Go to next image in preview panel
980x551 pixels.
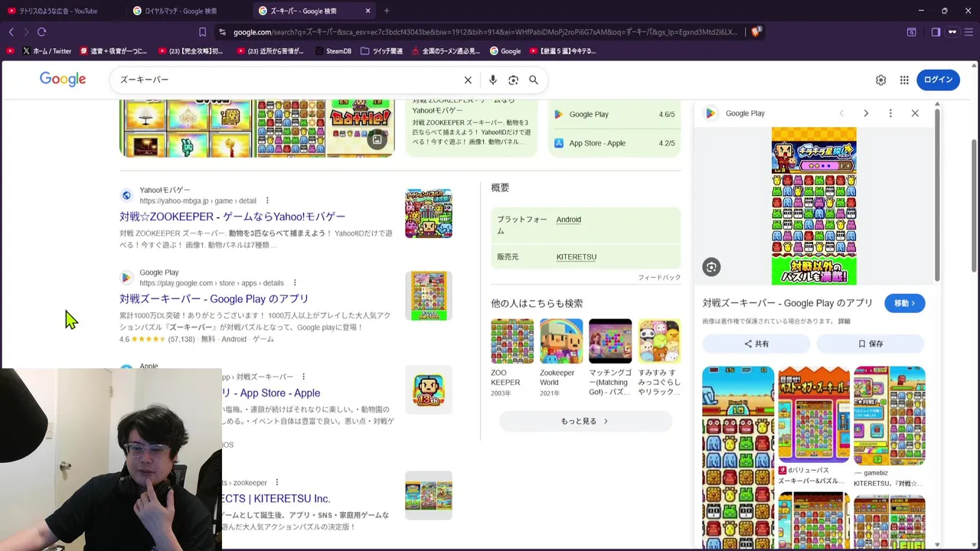(866, 113)
